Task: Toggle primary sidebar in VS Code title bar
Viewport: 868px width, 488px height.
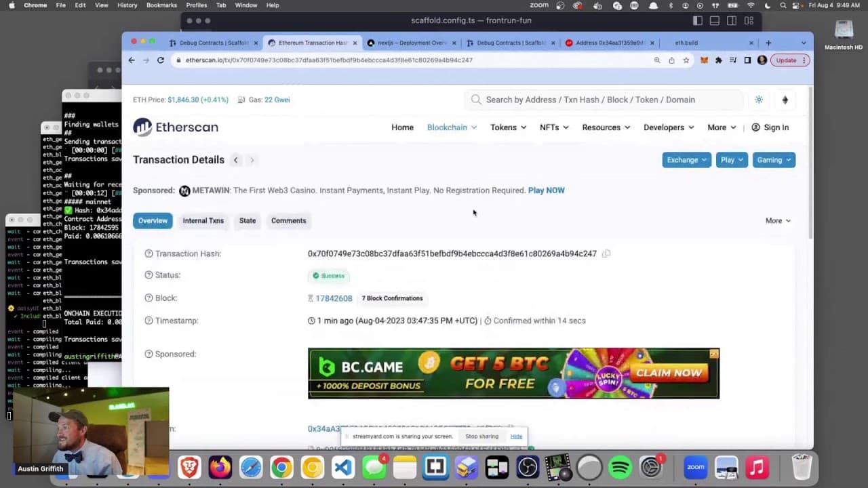Action: pyautogui.click(x=698, y=21)
